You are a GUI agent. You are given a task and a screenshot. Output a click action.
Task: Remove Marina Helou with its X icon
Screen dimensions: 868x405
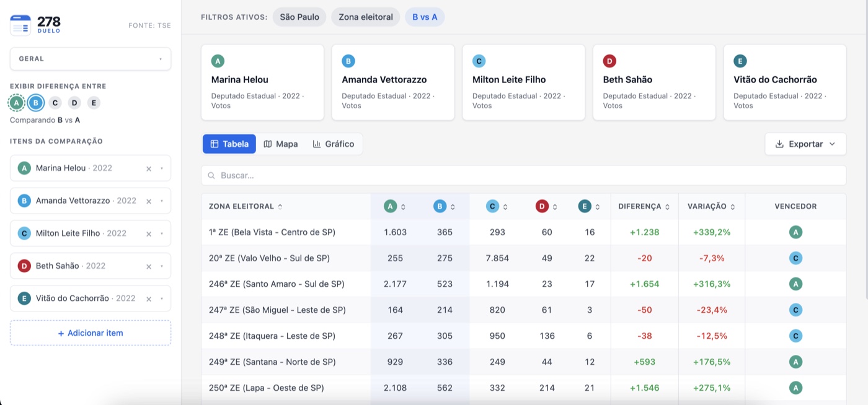click(x=149, y=168)
